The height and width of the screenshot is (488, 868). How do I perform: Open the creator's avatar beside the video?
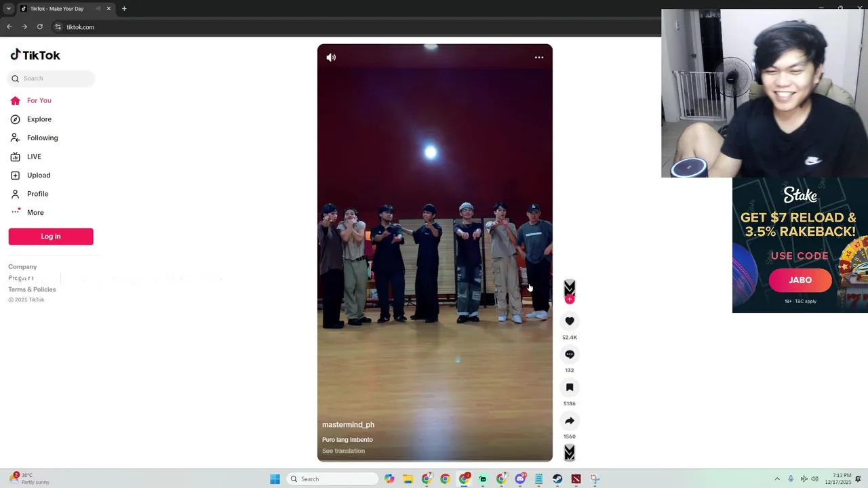570,287
